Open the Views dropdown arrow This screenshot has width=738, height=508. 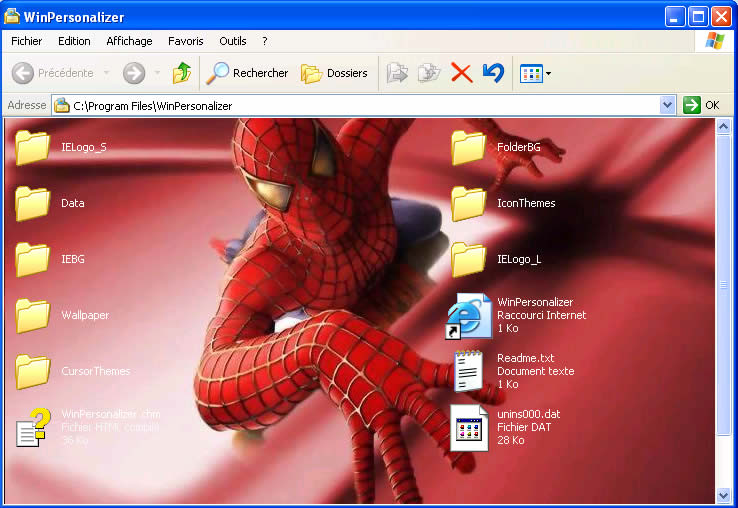point(548,73)
